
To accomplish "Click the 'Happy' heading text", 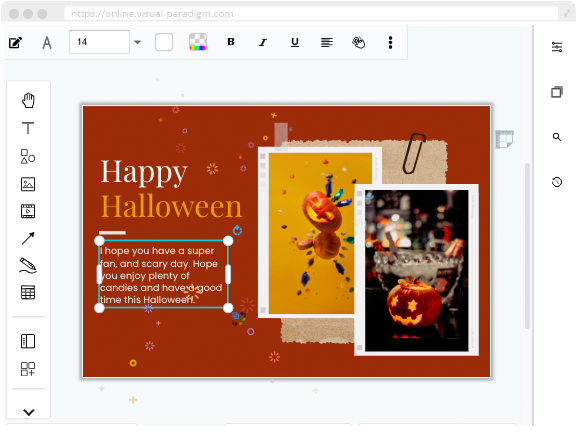I will click(x=144, y=173).
